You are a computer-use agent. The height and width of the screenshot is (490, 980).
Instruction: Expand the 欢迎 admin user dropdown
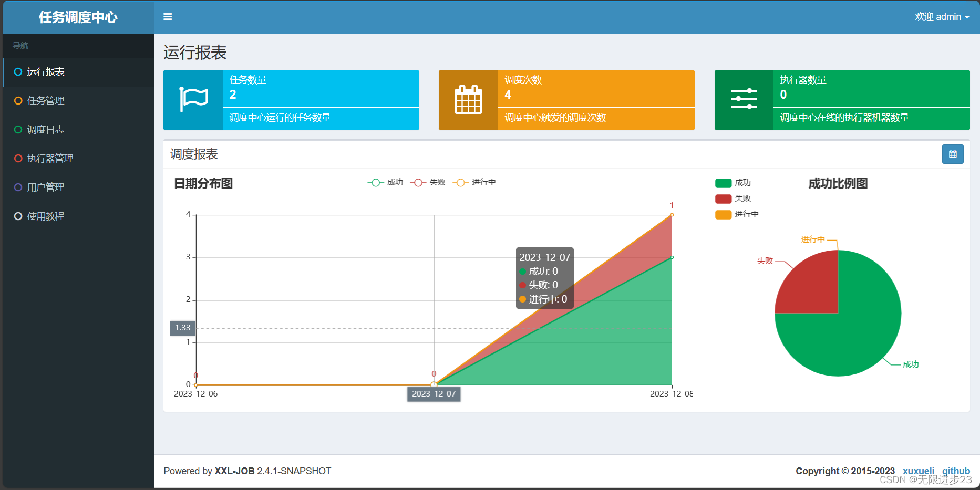942,17
